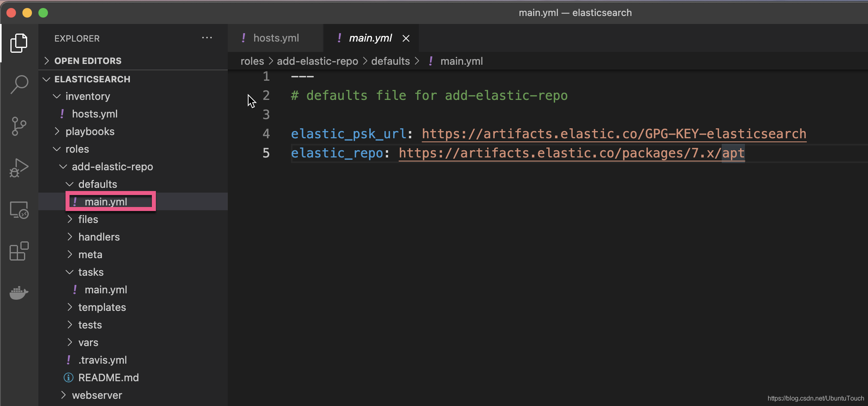
Task: Open the README.md file
Action: tap(133, 378)
